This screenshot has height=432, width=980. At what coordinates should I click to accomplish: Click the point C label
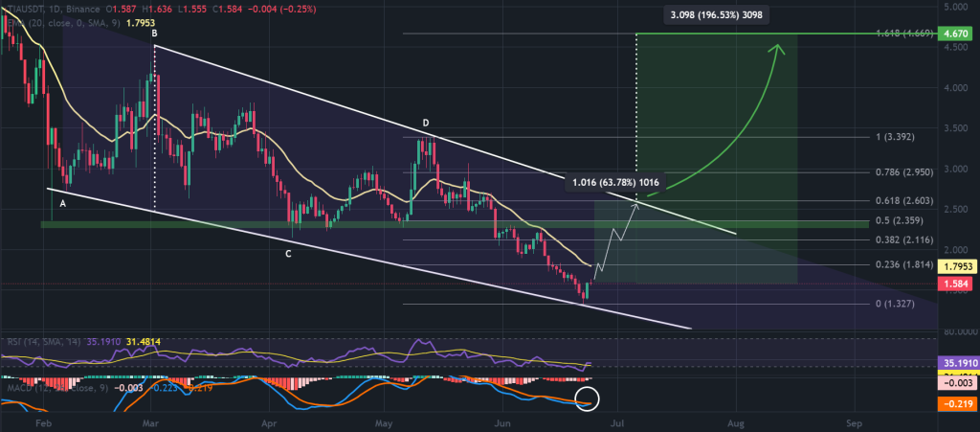pyautogui.click(x=288, y=254)
